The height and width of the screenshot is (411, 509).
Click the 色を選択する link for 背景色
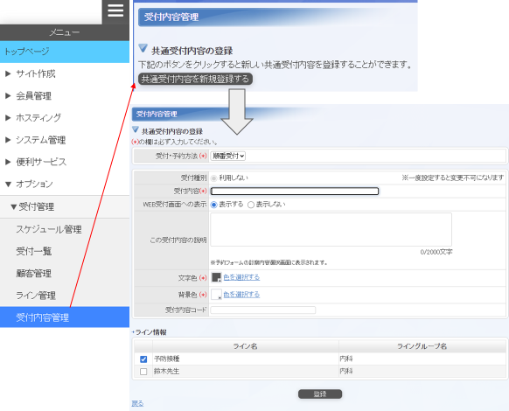click(x=242, y=294)
